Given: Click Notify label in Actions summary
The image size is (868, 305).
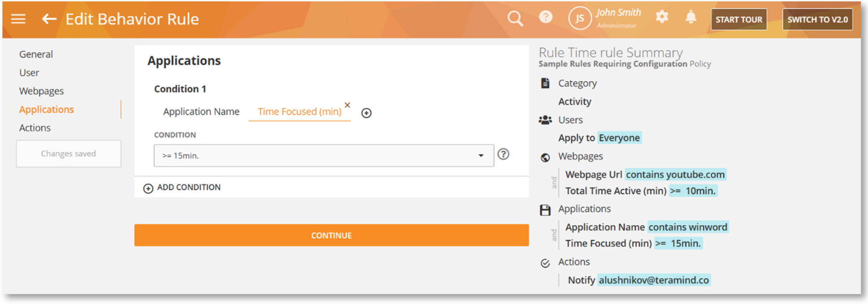Looking at the screenshot, I should tap(581, 280).
